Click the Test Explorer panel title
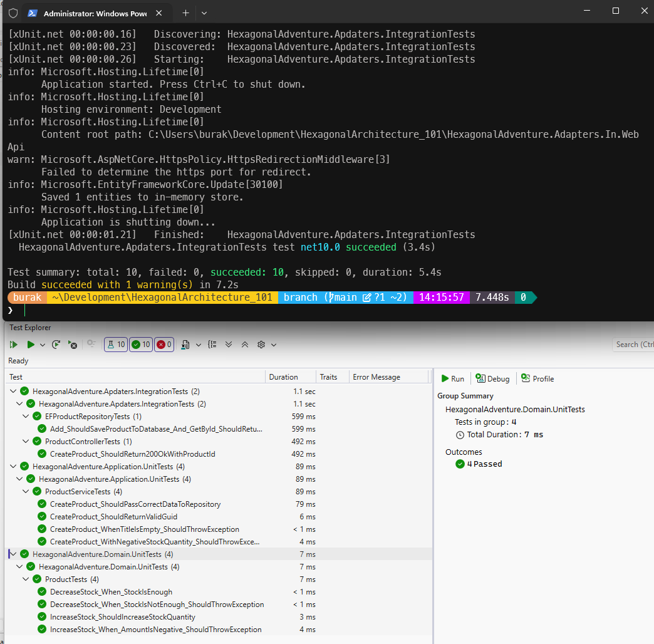 (29, 327)
